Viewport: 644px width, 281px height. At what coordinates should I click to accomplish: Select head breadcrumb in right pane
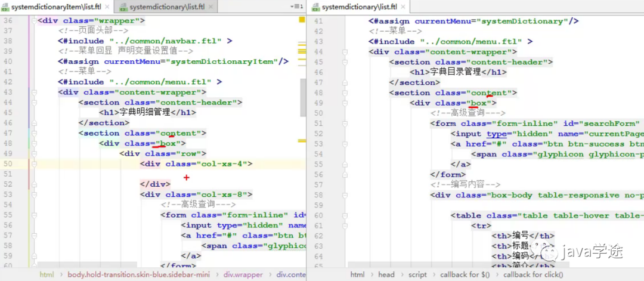(386, 274)
